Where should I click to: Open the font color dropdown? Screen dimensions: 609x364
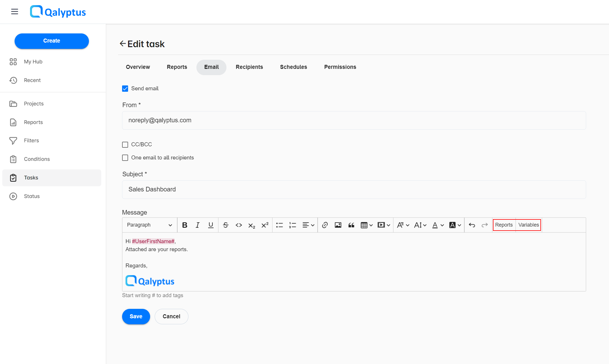[x=438, y=225]
